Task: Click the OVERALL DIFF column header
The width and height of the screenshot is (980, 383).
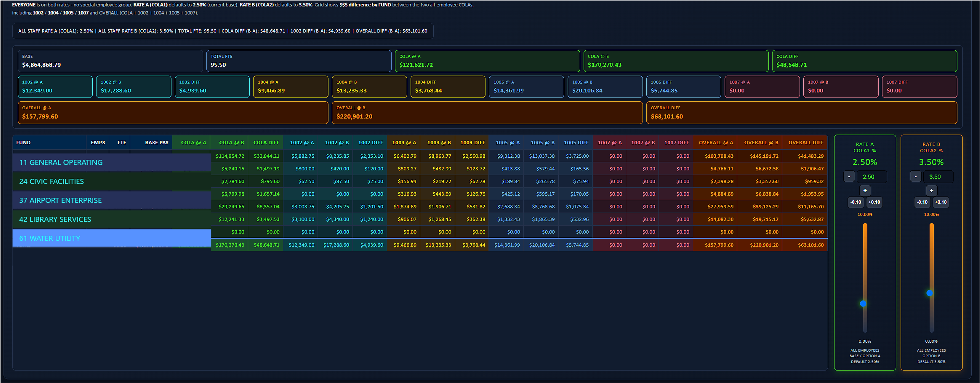Action: 805,142
